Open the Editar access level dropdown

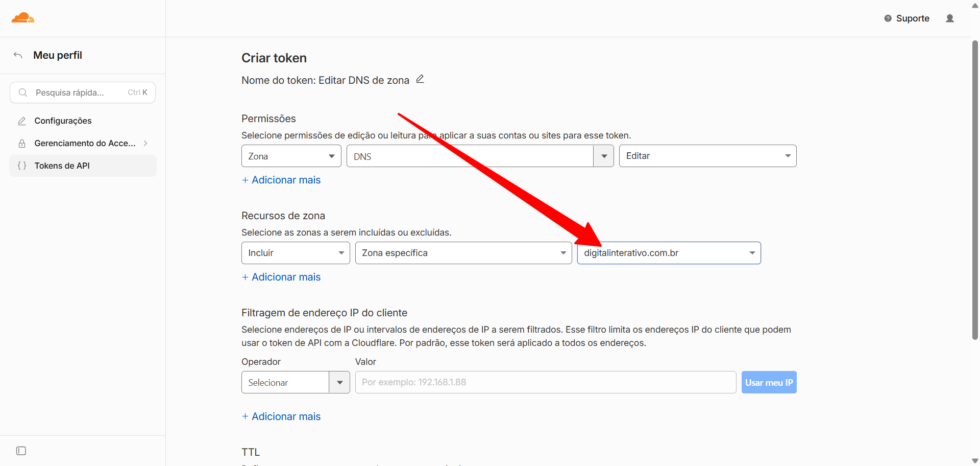click(x=707, y=156)
